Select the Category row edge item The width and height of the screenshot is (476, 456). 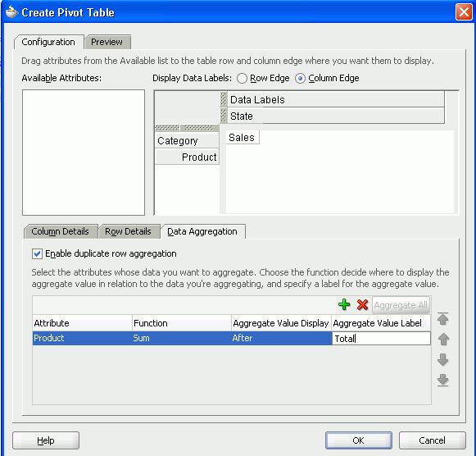[x=187, y=141]
